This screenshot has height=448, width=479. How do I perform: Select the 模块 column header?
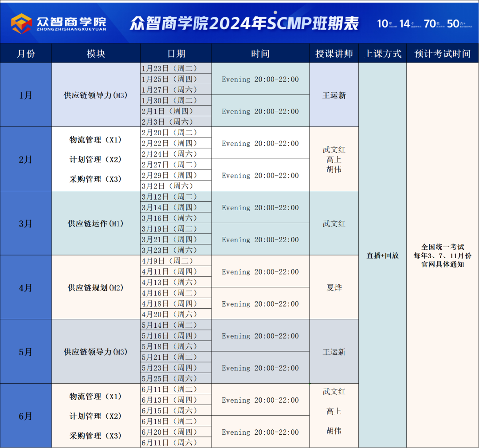point(96,54)
